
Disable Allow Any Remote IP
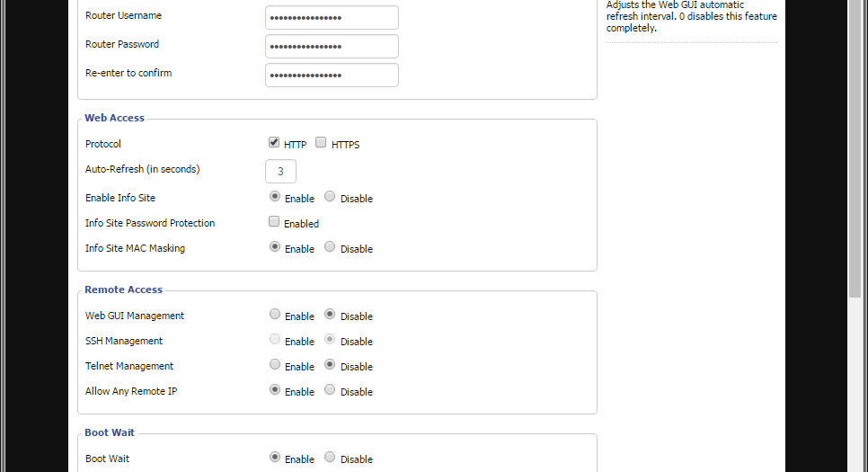(330, 390)
